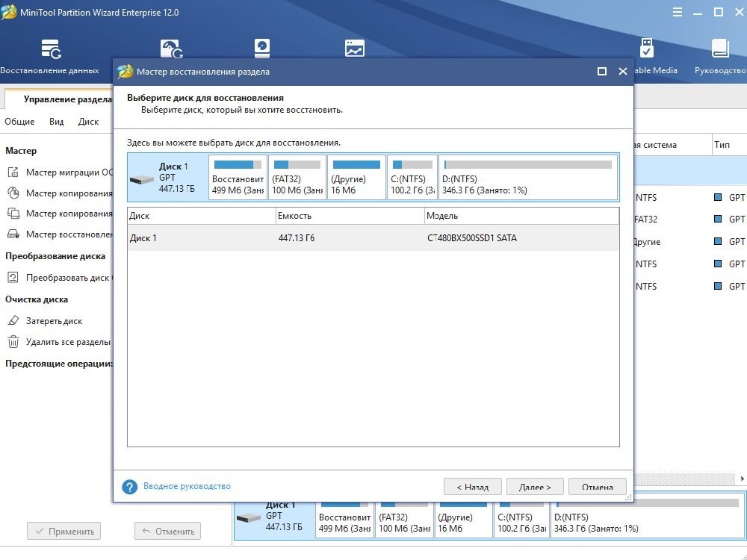Select the FAT32 100 Мб partition in dialog
This screenshot has height=560, width=747.
(x=297, y=178)
